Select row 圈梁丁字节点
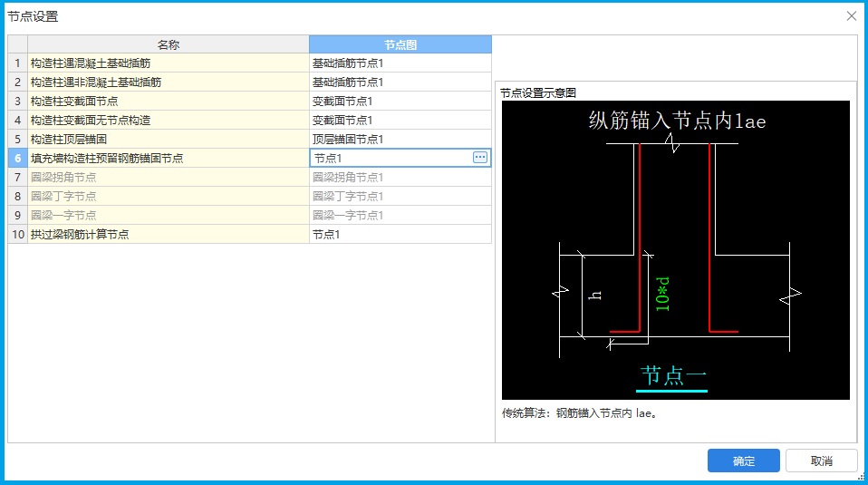 click(x=169, y=196)
